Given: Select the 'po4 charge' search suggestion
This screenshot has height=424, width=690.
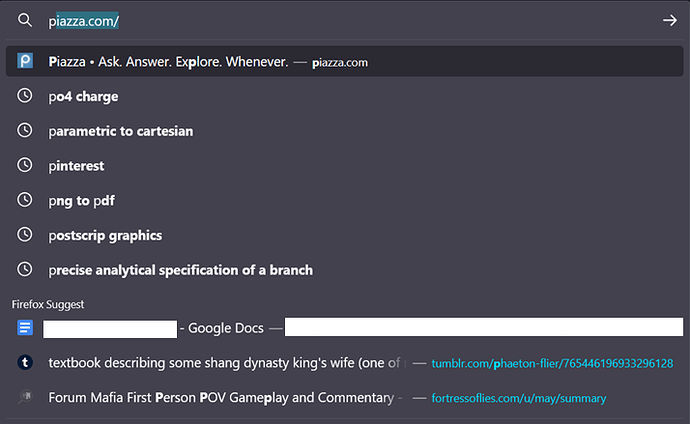Looking at the screenshot, I should point(345,96).
